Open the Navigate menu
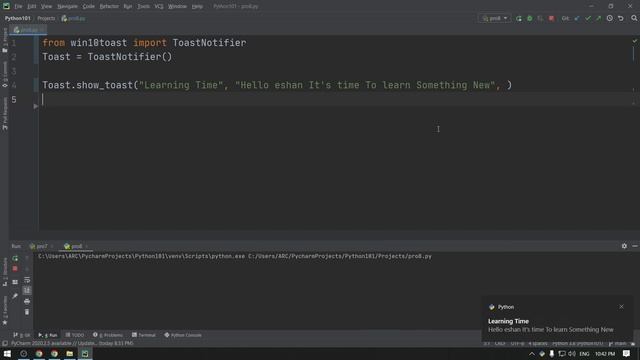Viewport: 640px width, 360px height. tap(67, 7)
